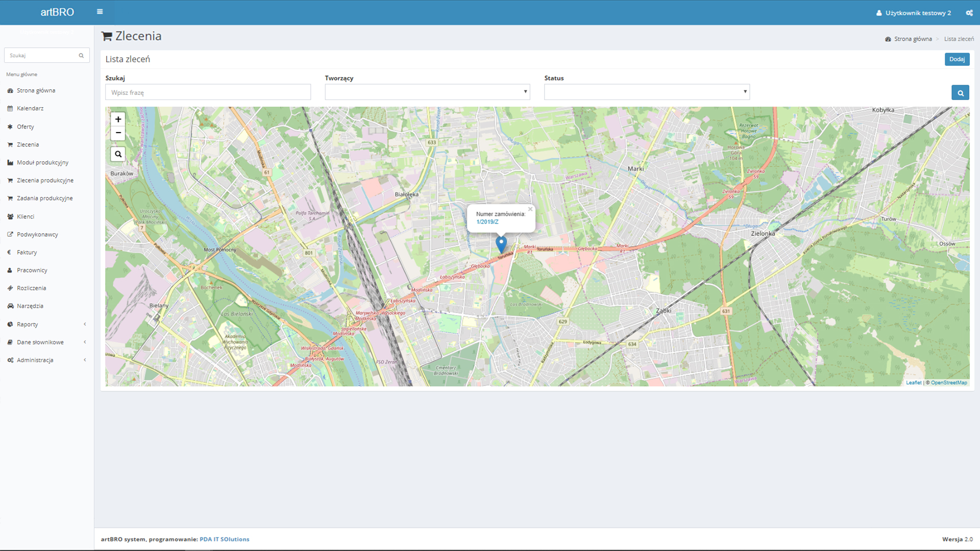This screenshot has height=551, width=980.
Task: Focus the Wpisz frazę search field
Action: tap(208, 92)
